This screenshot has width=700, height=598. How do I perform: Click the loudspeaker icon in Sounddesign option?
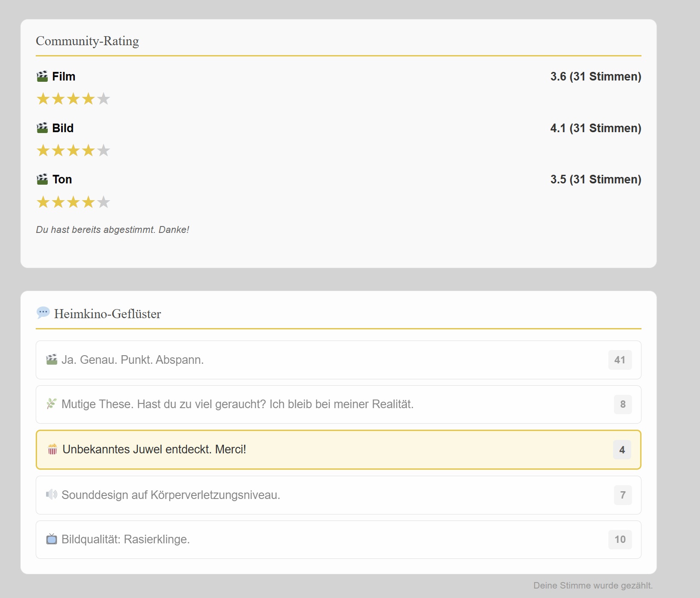52,494
